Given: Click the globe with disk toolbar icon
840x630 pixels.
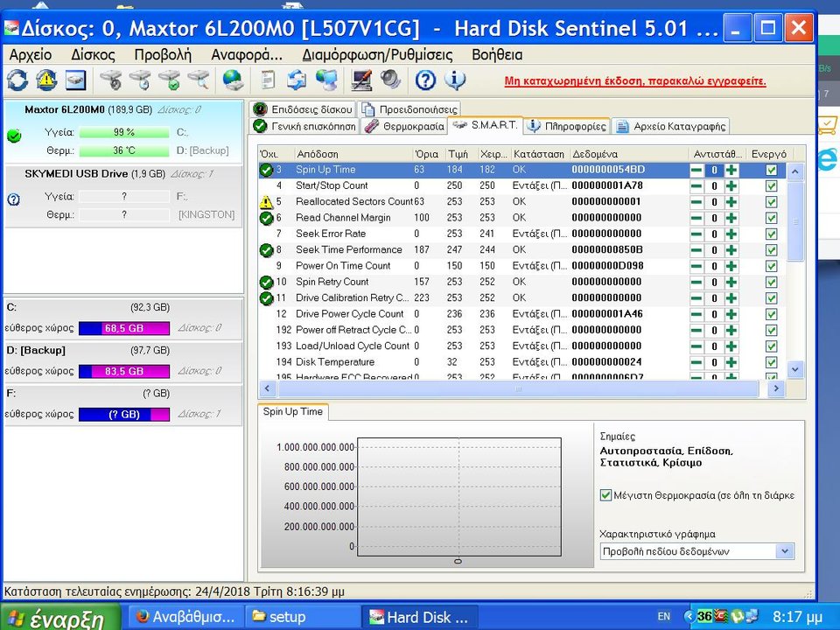Looking at the screenshot, I should coord(233,80).
